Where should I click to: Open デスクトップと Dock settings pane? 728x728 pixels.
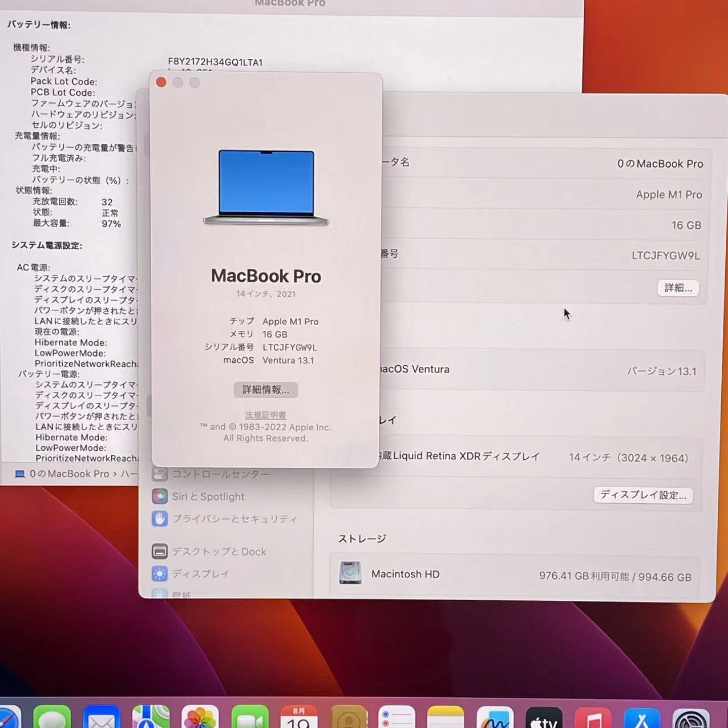click(220, 552)
